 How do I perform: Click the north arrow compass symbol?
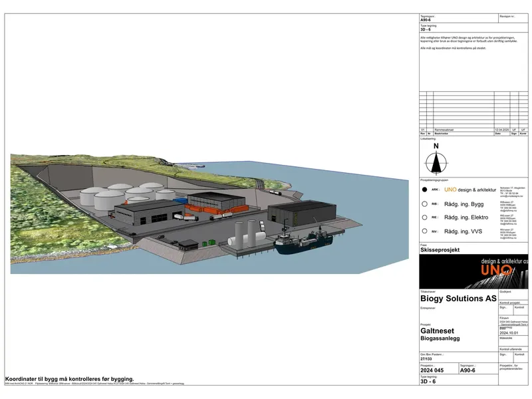(436, 163)
